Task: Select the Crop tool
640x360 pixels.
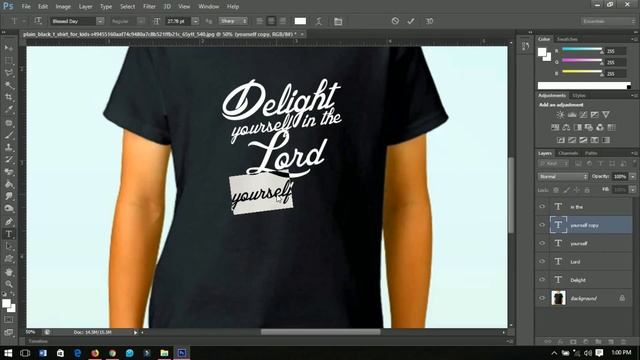Action: pos(9,97)
